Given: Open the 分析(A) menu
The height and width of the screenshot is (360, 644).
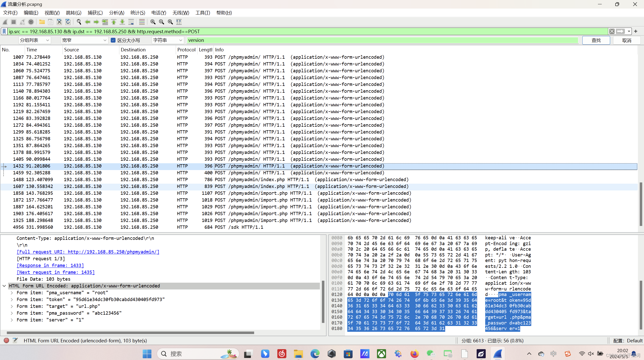Looking at the screenshot, I should (117, 13).
